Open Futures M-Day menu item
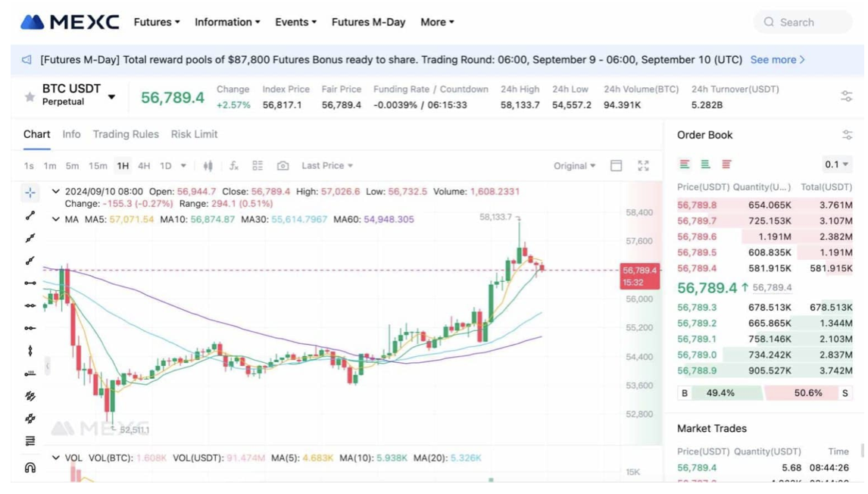Viewport: 868px width, 494px height. pos(368,22)
